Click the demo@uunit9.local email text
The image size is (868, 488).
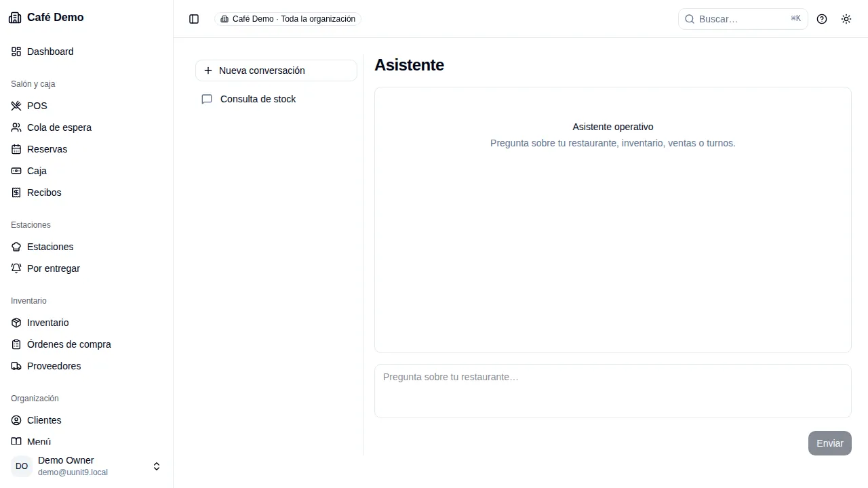tap(73, 472)
